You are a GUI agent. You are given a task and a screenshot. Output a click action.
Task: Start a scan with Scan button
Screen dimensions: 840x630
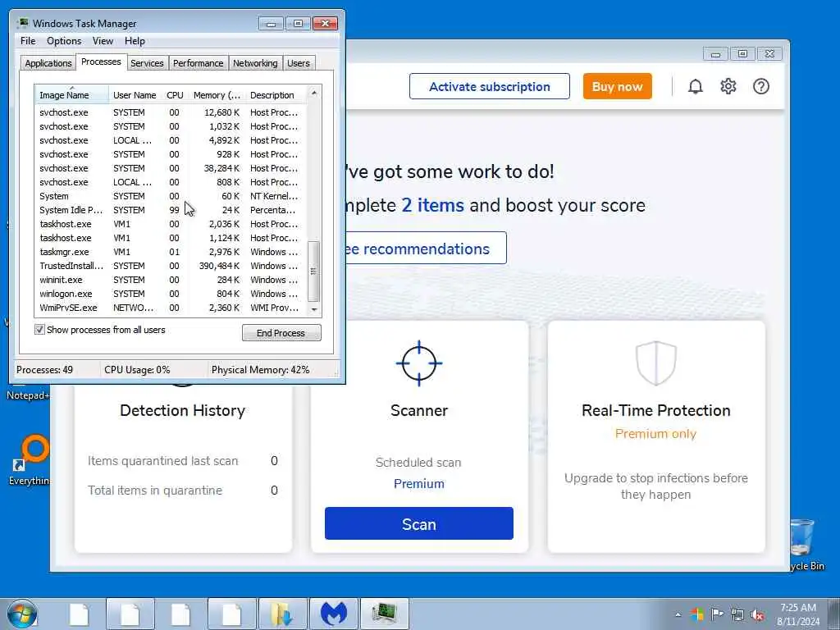419,523
